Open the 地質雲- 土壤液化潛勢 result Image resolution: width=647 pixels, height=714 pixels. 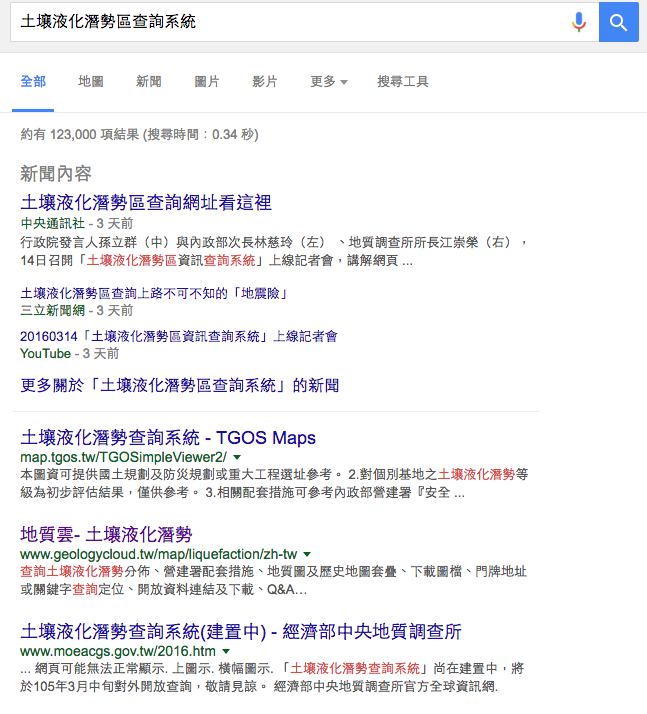tap(107, 535)
